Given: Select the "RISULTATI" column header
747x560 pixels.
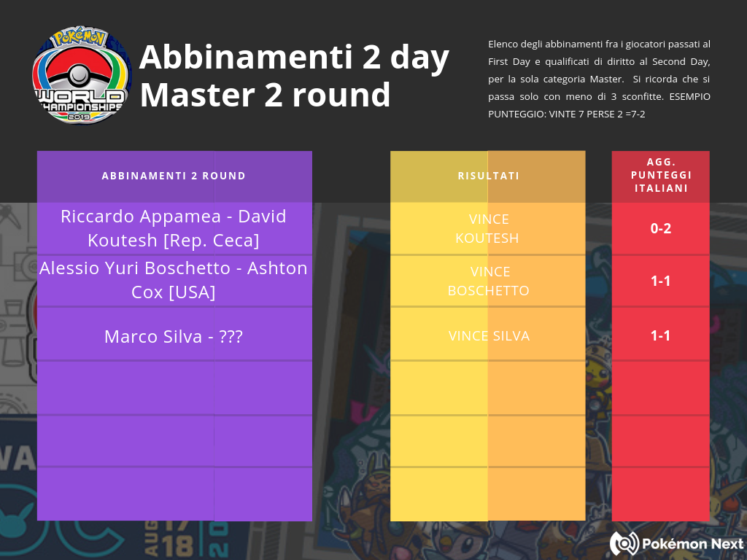Looking at the screenshot, I should coord(488,176).
